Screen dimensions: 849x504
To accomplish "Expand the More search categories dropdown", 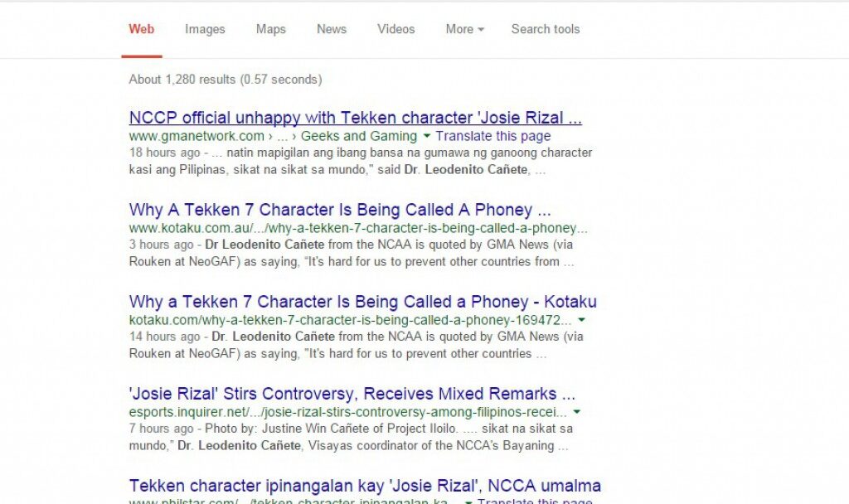I will (464, 29).
